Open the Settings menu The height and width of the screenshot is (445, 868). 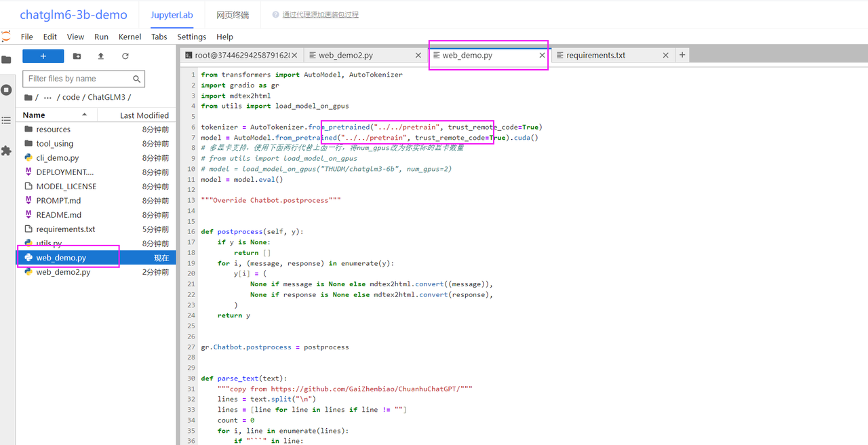coord(192,37)
